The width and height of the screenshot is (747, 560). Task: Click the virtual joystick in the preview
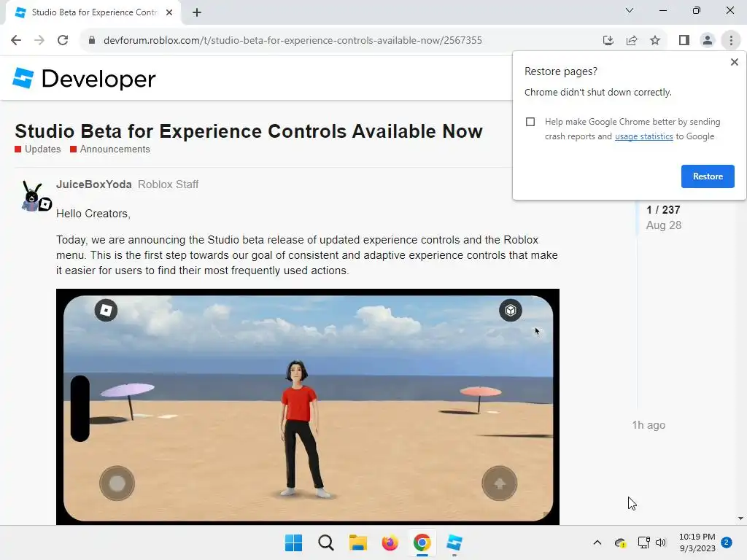point(117,483)
